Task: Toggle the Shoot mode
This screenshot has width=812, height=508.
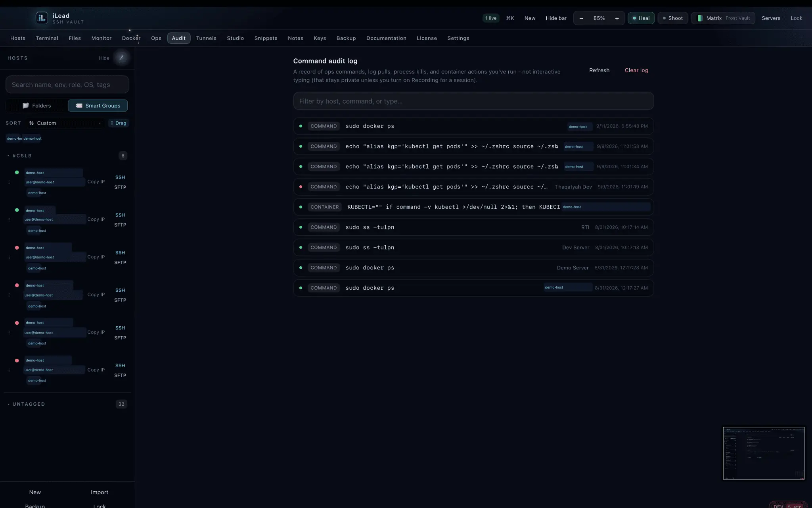Action: pyautogui.click(x=672, y=18)
